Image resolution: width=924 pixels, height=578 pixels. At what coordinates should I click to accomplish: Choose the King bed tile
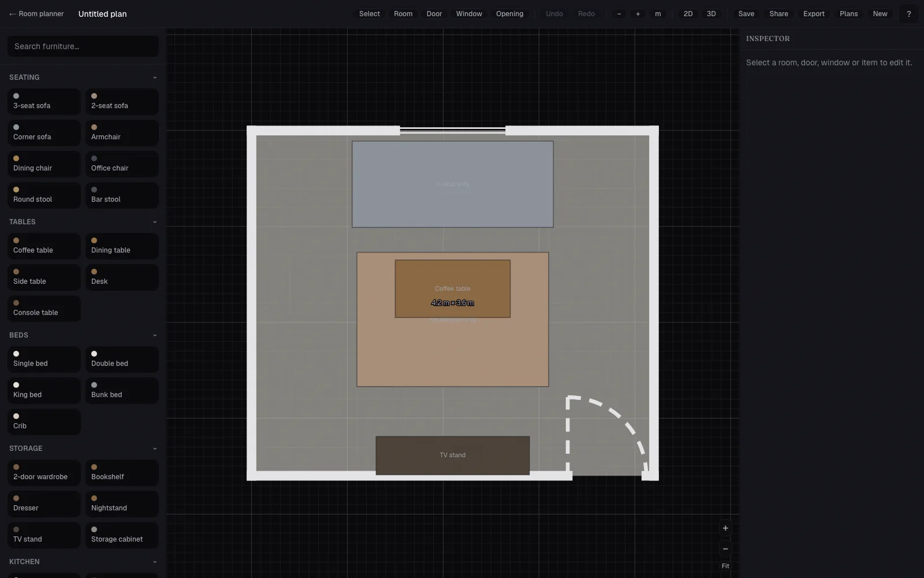(x=44, y=391)
